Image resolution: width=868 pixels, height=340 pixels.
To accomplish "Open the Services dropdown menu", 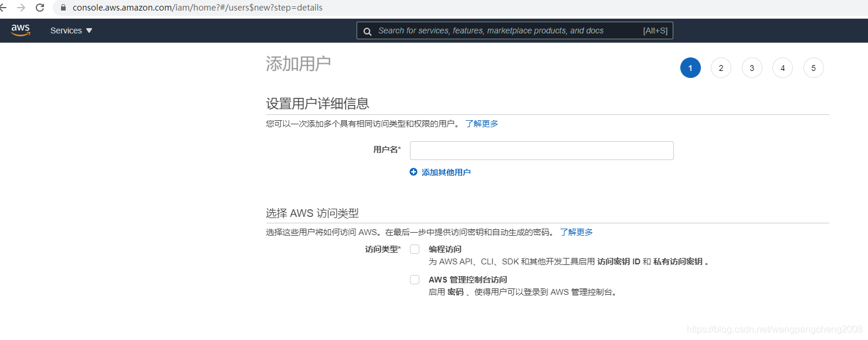I will 72,30.
